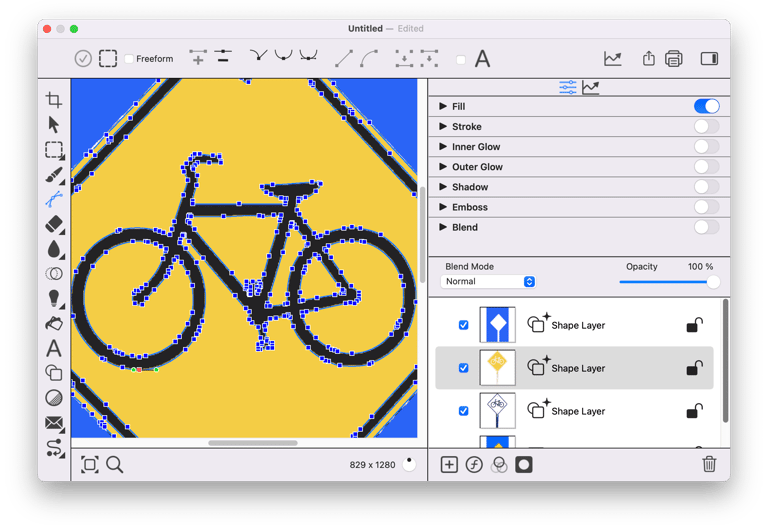
Task: Open the Blend Mode Normal dropdown
Action: click(x=488, y=281)
